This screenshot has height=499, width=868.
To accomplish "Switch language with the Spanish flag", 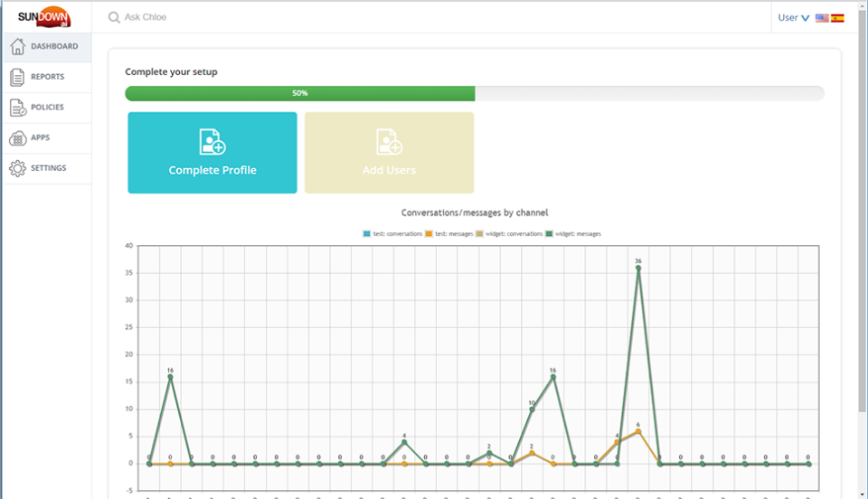I will (837, 18).
